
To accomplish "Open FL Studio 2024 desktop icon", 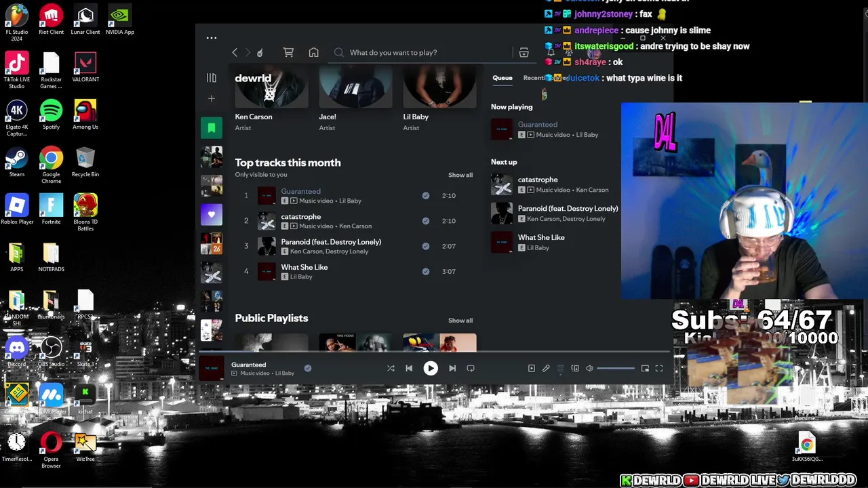I will click(17, 22).
